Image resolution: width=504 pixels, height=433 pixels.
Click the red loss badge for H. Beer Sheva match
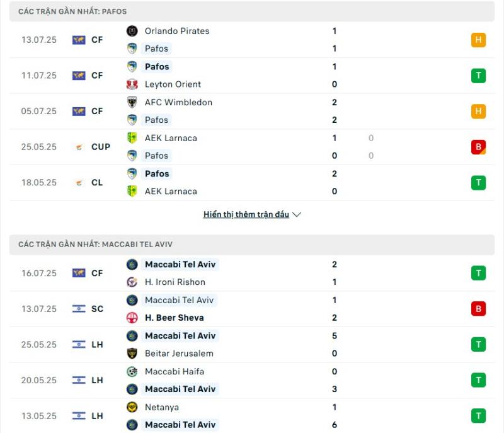[x=478, y=309]
